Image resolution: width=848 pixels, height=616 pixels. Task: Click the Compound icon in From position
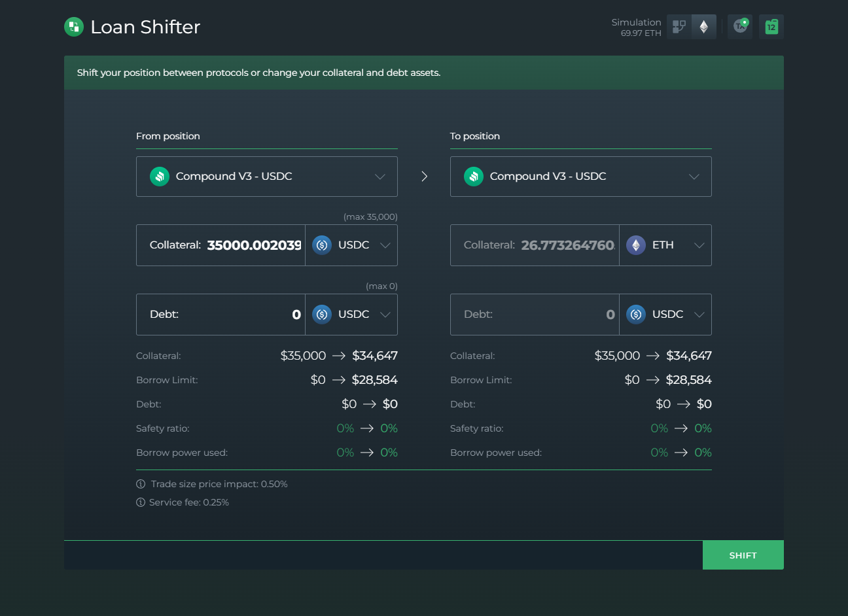coord(160,177)
